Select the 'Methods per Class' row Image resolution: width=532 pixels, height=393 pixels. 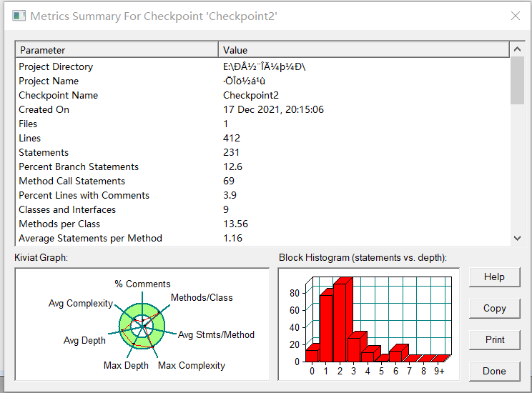coord(263,224)
